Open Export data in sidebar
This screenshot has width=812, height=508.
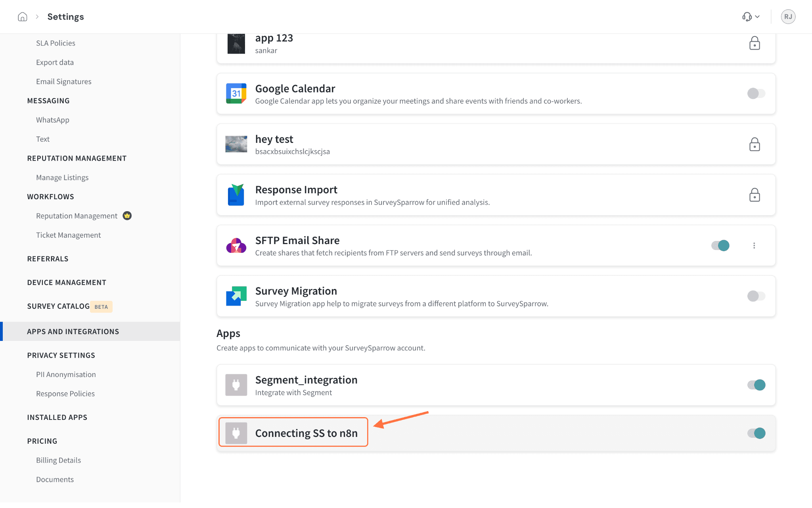[55, 62]
